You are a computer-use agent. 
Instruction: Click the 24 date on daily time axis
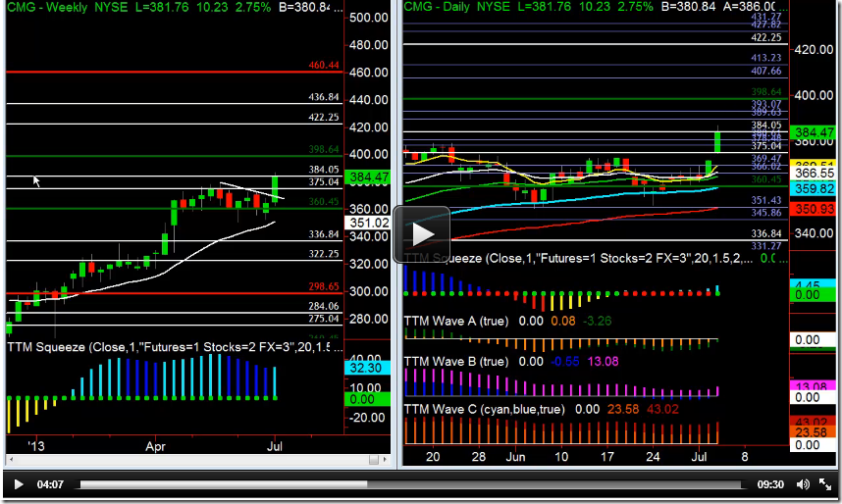tap(653, 457)
